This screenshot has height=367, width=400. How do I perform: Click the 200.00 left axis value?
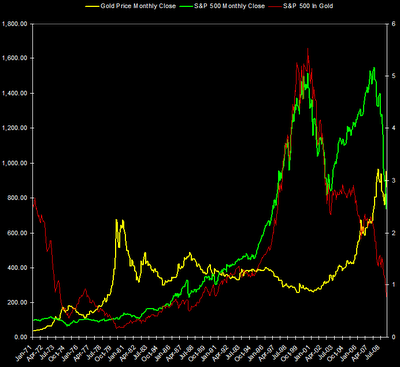pos(17,302)
